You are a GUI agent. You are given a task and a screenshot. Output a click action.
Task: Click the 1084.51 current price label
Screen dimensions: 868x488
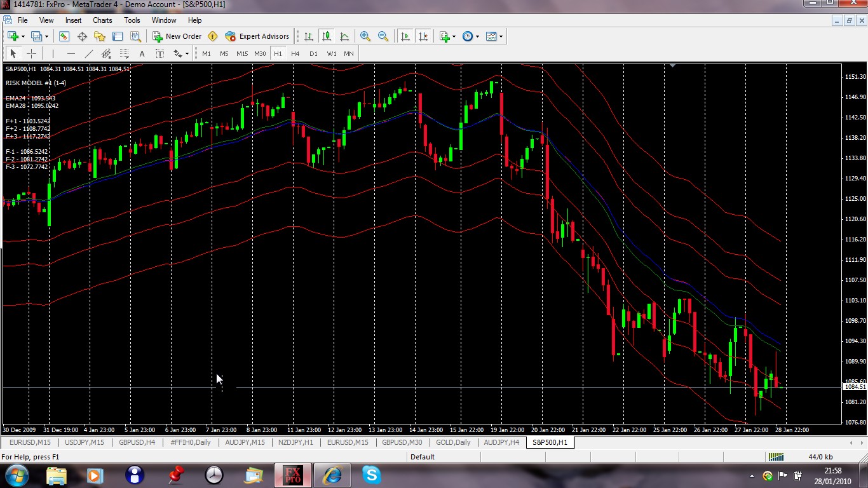tap(854, 386)
